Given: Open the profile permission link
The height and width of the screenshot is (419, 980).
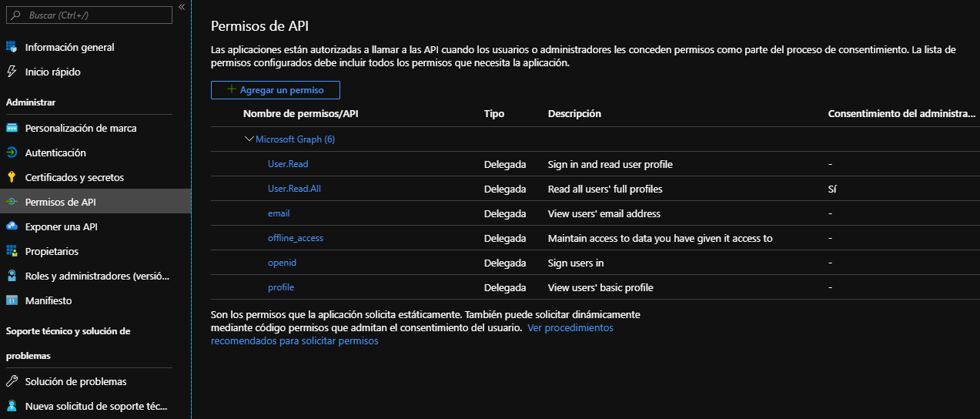Looking at the screenshot, I should tap(281, 287).
